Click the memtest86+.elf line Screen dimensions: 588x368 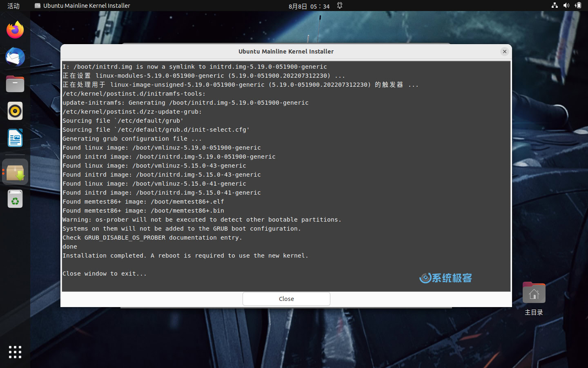(143, 202)
